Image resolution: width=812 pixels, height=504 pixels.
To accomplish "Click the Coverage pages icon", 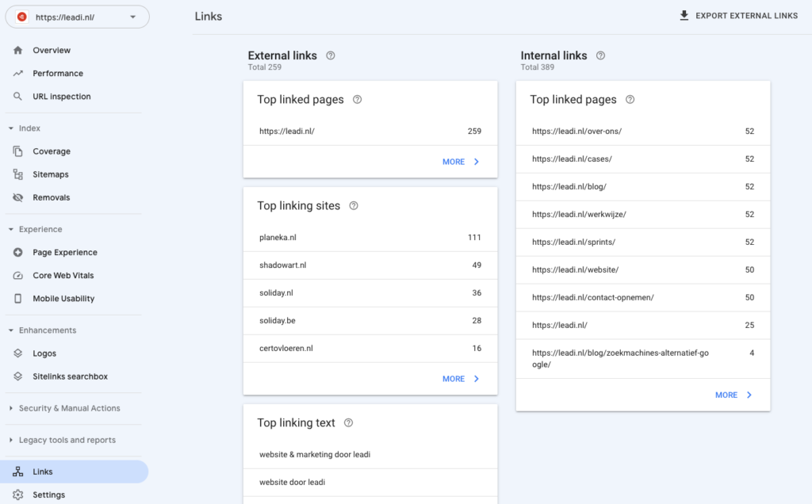I will 18,151.
